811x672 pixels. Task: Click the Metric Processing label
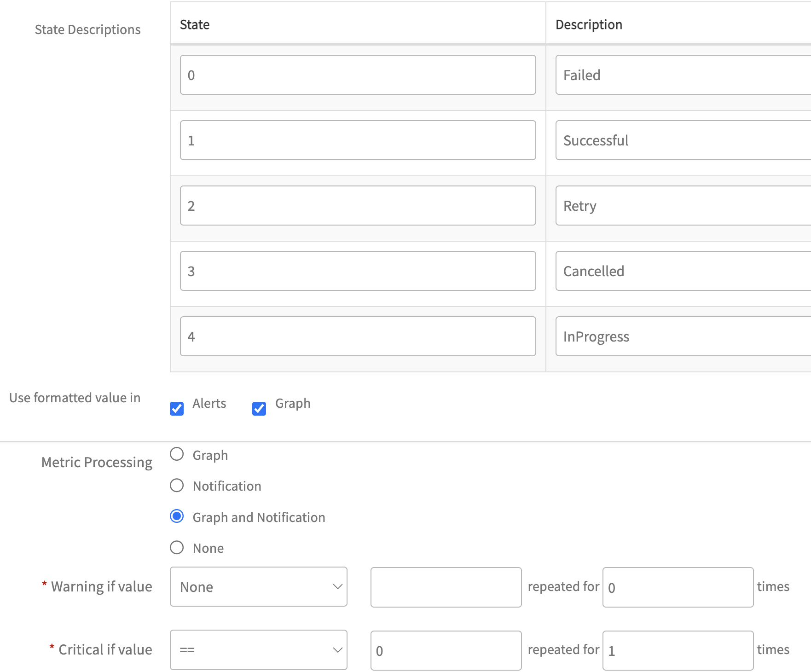97,462
